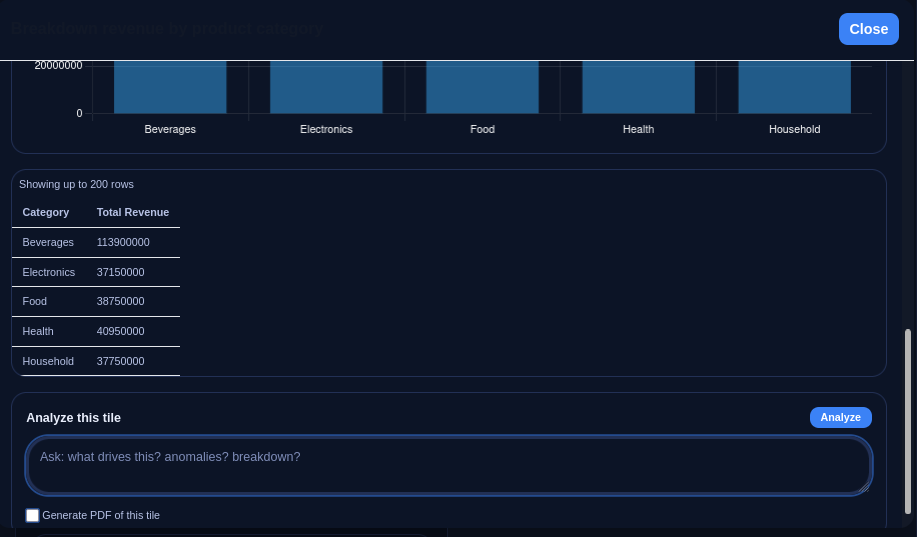Click the Food row's 38750000 value
This screenshot has width=917, height=537.
[x=120, y=301]
